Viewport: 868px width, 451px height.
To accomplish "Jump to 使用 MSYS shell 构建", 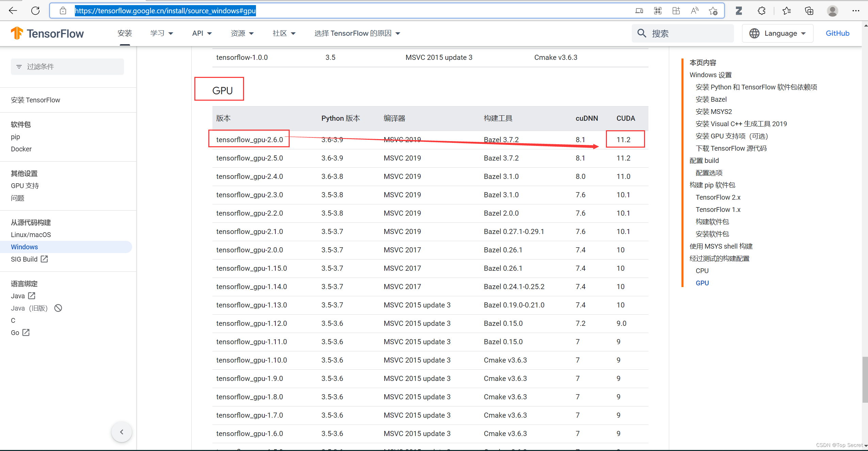I will coord(721,246).
